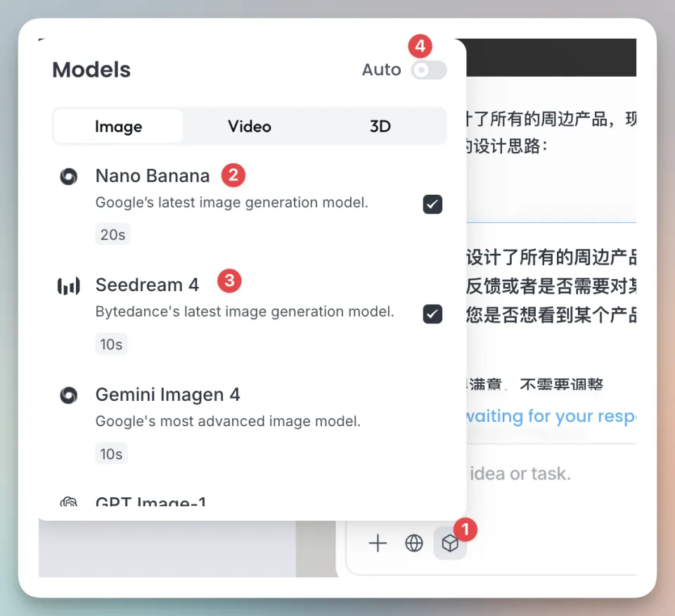Select the GPT Image-1 model row
The width and height of the screenshot is (675, 616).
[x=150, y=502]
